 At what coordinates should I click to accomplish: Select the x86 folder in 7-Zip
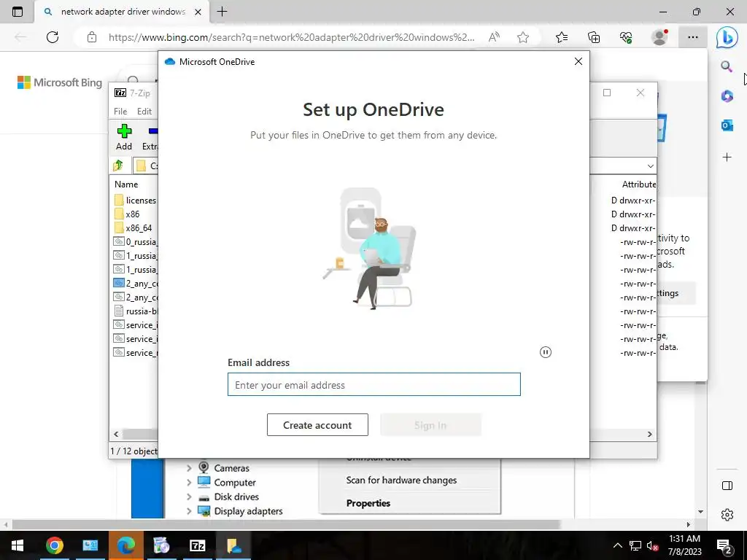coord(127,214)
